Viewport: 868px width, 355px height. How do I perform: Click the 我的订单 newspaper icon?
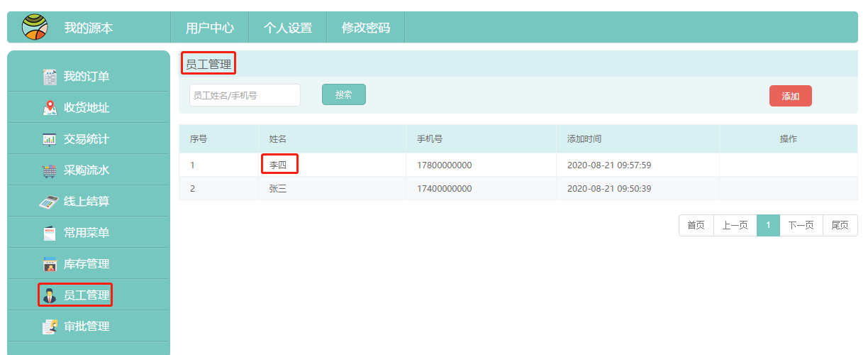point(50,77)
